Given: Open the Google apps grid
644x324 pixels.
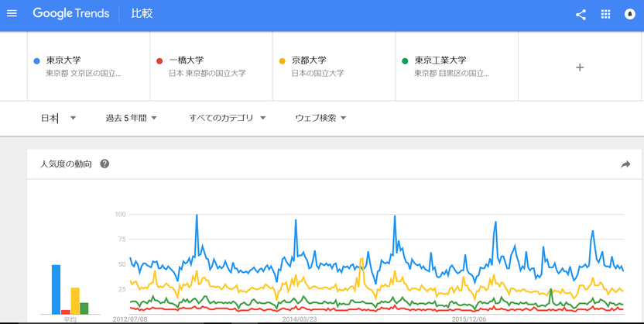Looking at the screenshot, I should pyautogui.click(x=605, y=15).
